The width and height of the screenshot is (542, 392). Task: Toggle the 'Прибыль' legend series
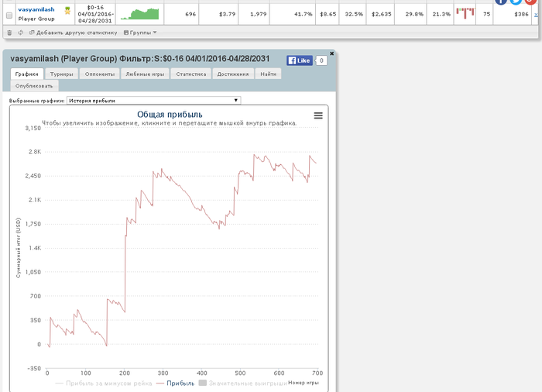click(176, 383)
